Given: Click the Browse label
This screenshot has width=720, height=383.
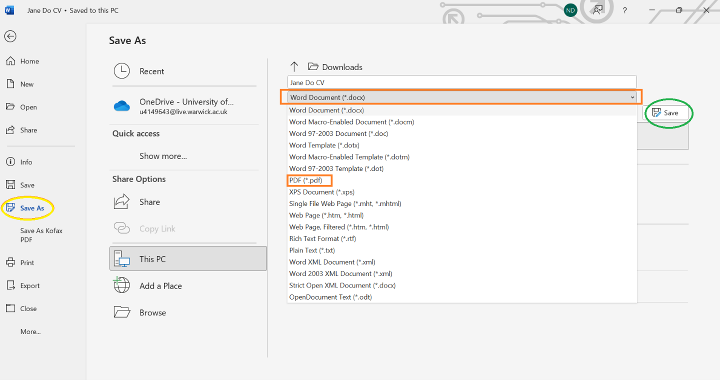Looking at the screenshot, I should [152, 313].
